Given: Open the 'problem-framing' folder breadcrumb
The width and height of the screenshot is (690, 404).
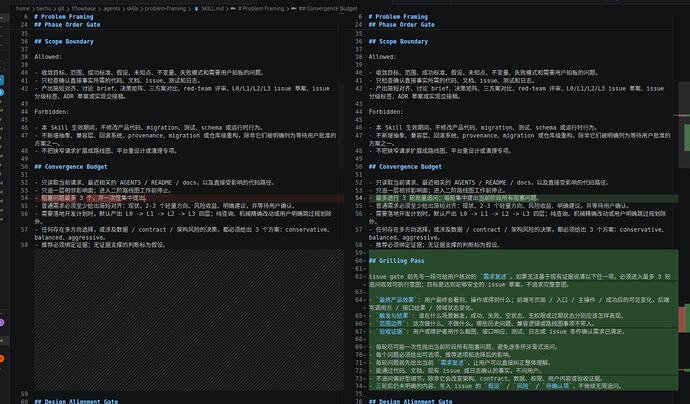Looking at the screenshot, I should click(165, 8).
